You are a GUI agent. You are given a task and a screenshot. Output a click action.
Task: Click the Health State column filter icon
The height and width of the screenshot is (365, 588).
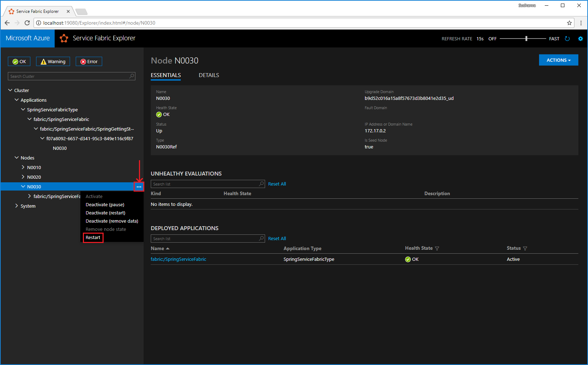[x=437, y=248]
